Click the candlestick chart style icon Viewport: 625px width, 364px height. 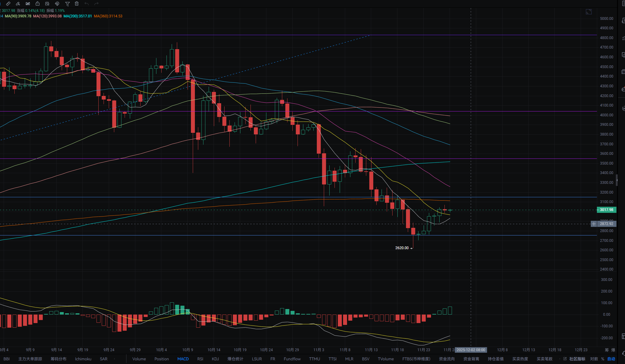tap(28, 4)
